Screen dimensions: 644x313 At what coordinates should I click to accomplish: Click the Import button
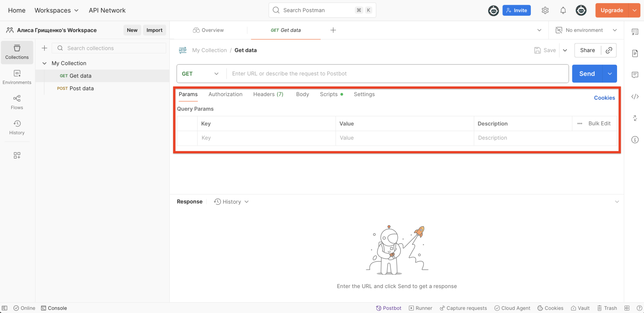(155, 30)
